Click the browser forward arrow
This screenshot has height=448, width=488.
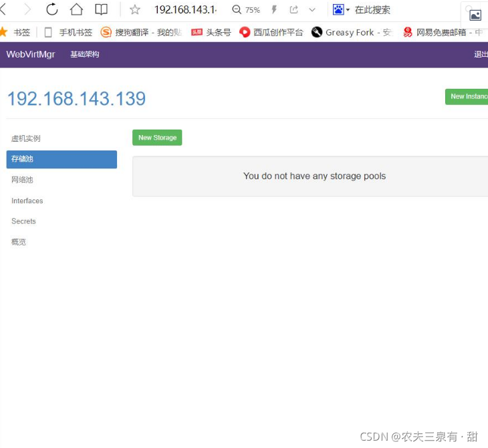tap(27, 9)
